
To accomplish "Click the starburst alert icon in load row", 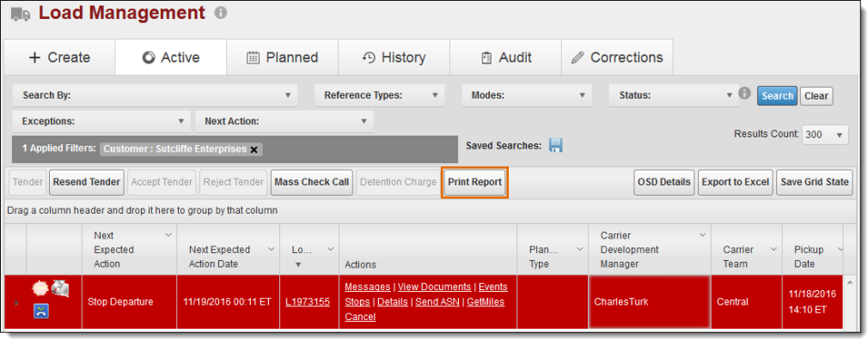I will (40, 289).
